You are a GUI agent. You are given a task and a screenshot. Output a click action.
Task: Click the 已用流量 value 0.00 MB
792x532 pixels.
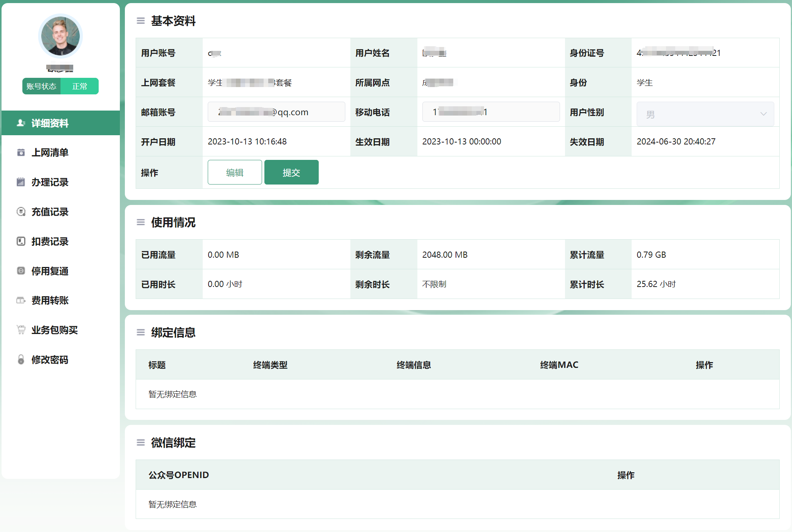point(223,255)
